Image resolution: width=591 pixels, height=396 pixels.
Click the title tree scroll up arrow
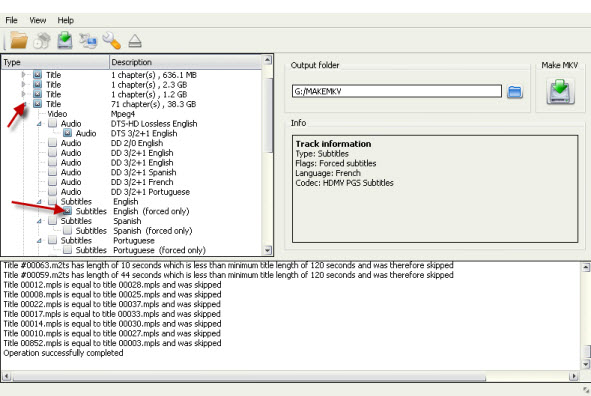(267, 60)
